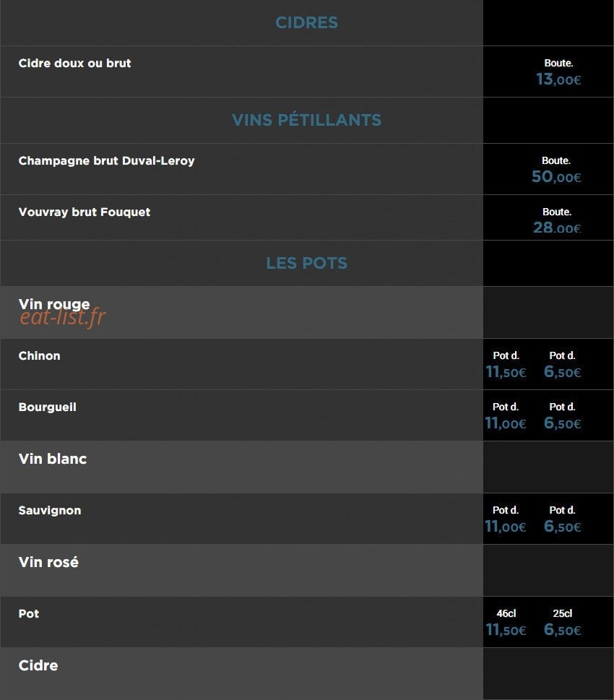Select the Vin rouge subheading

click(x=54, y=304)
